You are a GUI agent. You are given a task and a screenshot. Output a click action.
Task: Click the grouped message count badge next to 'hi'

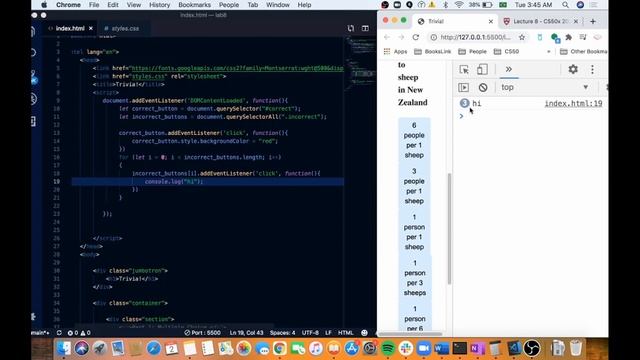pyautogui.click(x=464, y=103)
